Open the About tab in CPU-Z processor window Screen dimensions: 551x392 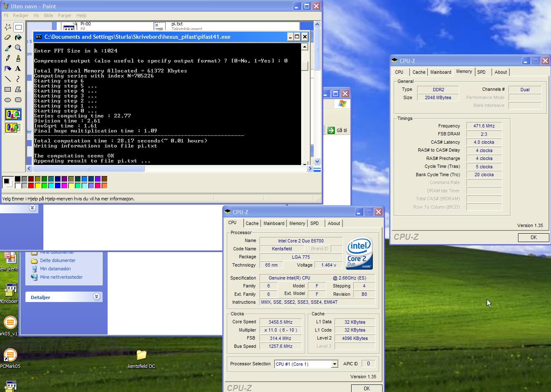pyautogui.click(x=334, y=223)
